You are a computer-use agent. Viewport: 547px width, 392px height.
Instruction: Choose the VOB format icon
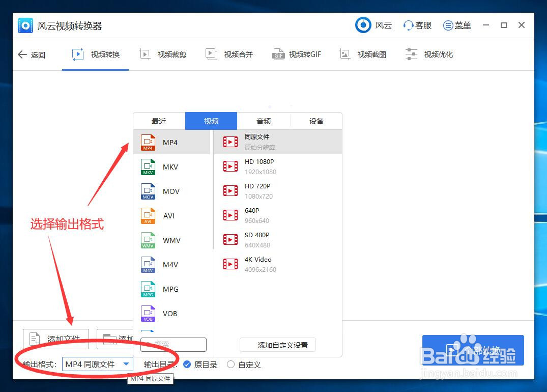click(x=148, y=314)
